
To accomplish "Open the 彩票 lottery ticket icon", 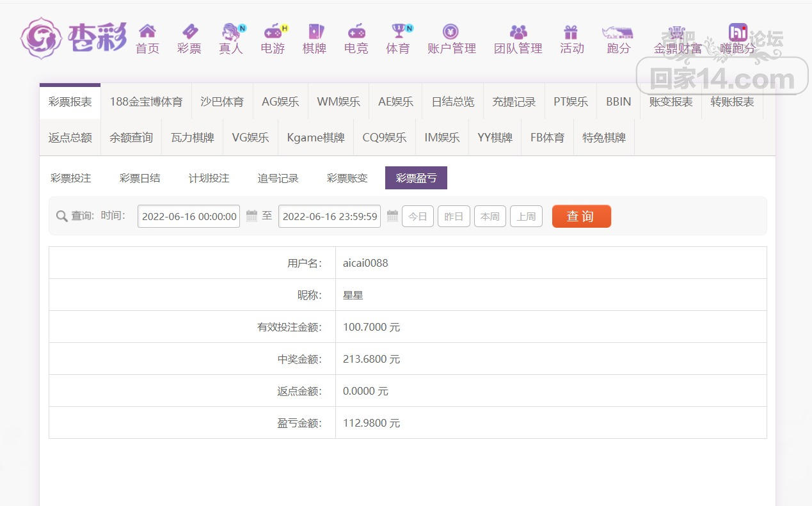I will 189,31.
